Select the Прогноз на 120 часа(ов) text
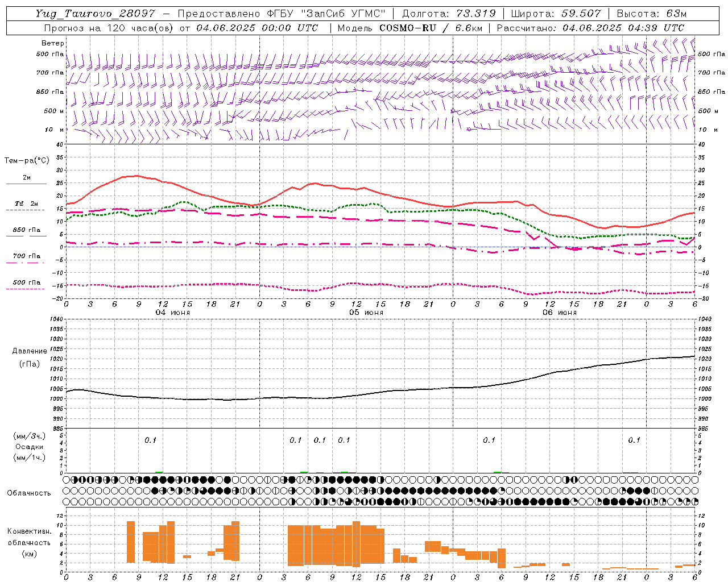The height and width of the screenshot is (582, 728). pos(108,28)
